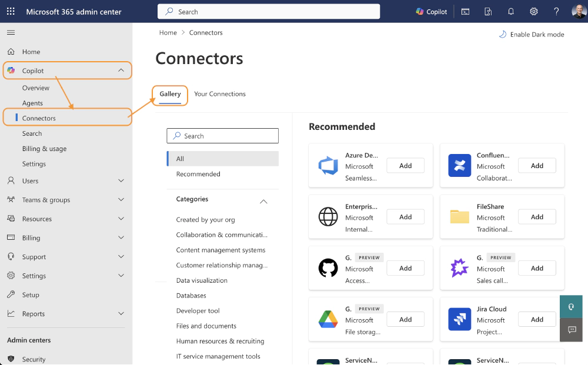Open the document portal icon in header

tap(488, 12)
